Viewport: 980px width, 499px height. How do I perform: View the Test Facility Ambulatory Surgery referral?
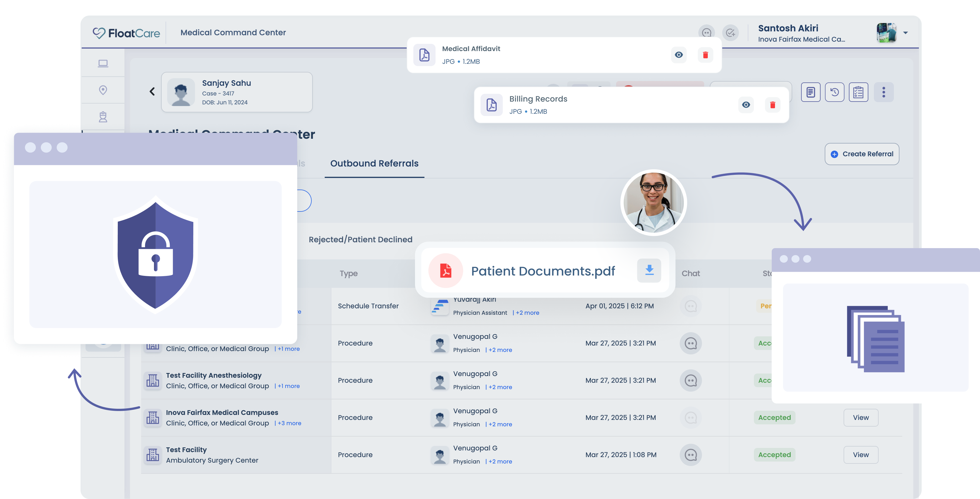(861, 455)
